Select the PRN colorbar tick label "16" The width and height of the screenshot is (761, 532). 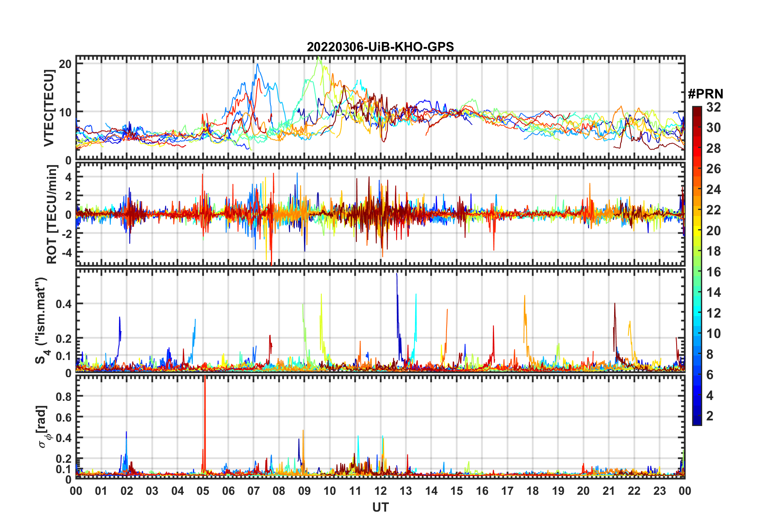[x=713, y=272]
